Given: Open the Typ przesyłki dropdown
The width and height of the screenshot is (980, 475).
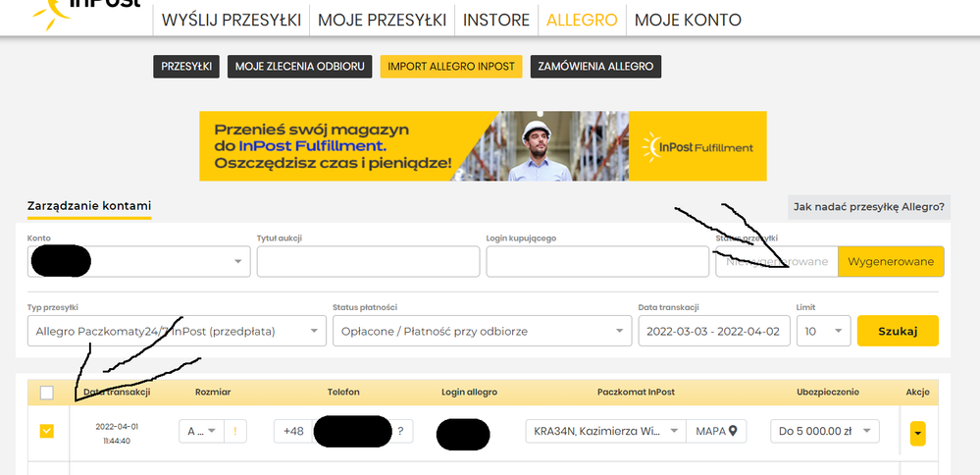Looking at the screenshot, I should [177, 332].
